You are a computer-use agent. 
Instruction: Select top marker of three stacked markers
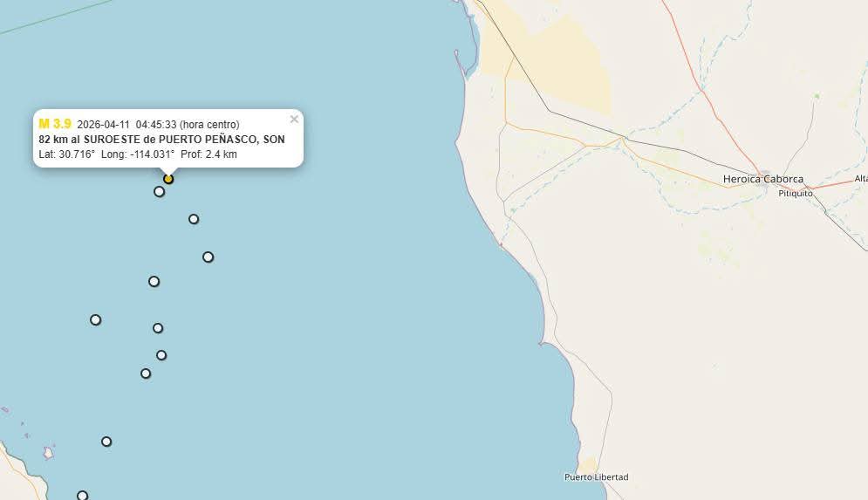click(x=158, y=328)
